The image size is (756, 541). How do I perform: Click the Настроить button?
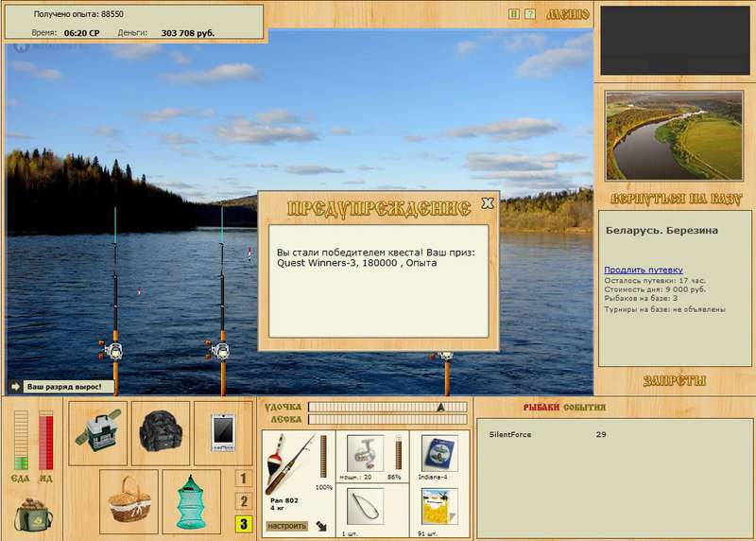coord(286,526)
